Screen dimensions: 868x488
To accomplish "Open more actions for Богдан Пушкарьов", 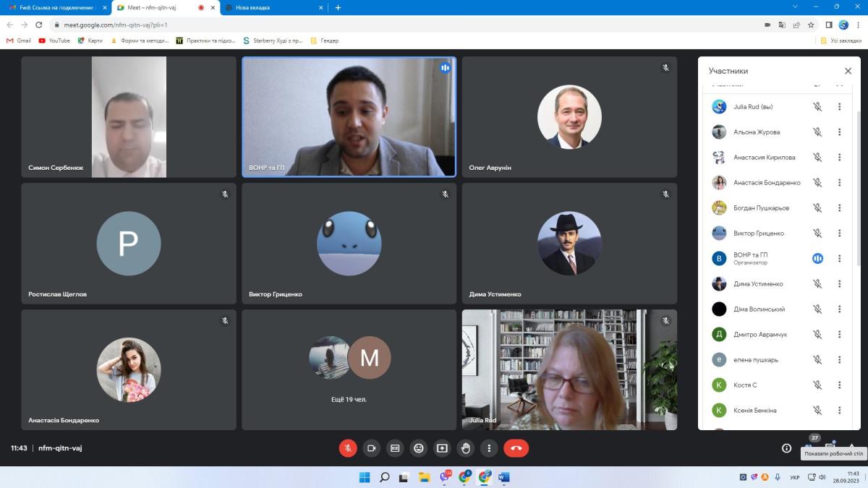I will point(839,208).
